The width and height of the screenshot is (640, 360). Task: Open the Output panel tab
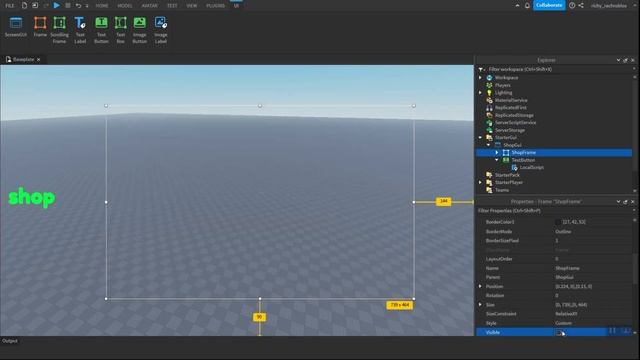click(10, 341)
